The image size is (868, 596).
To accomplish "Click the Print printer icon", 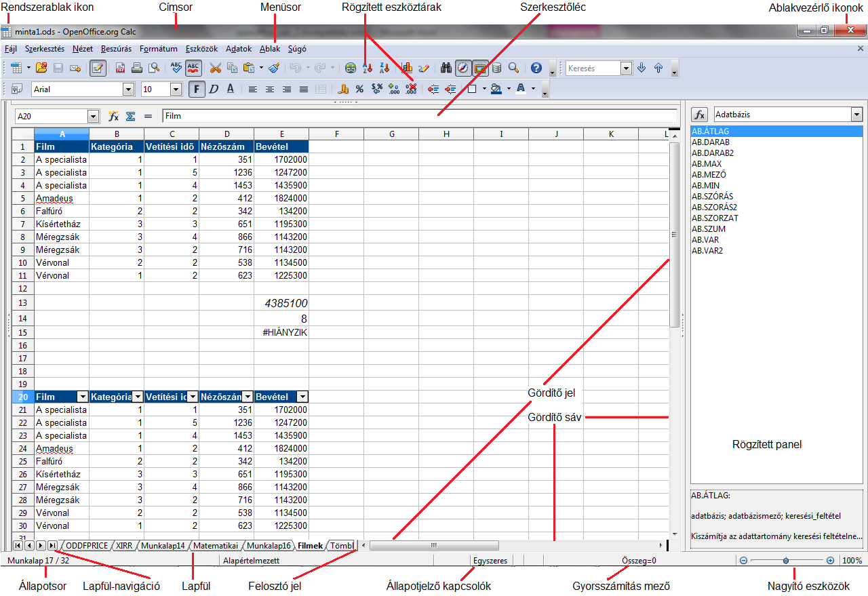I will (x=137, y=68).
